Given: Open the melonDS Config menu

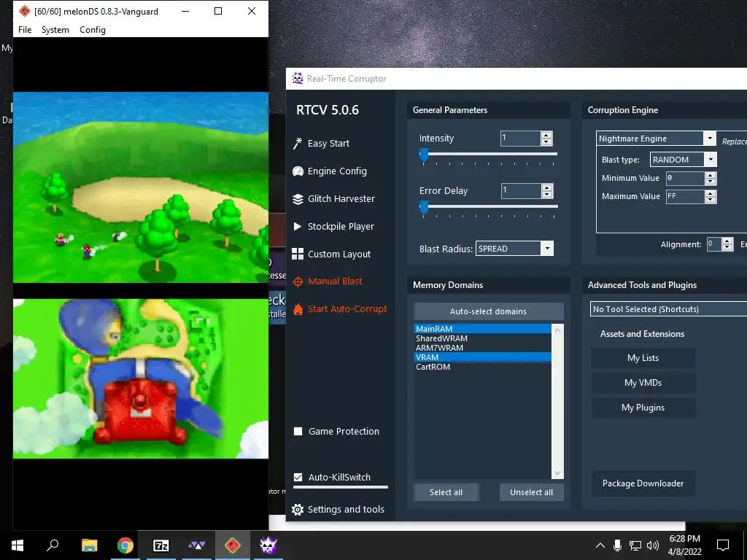Looking at the screenshot, I should 93,29.
